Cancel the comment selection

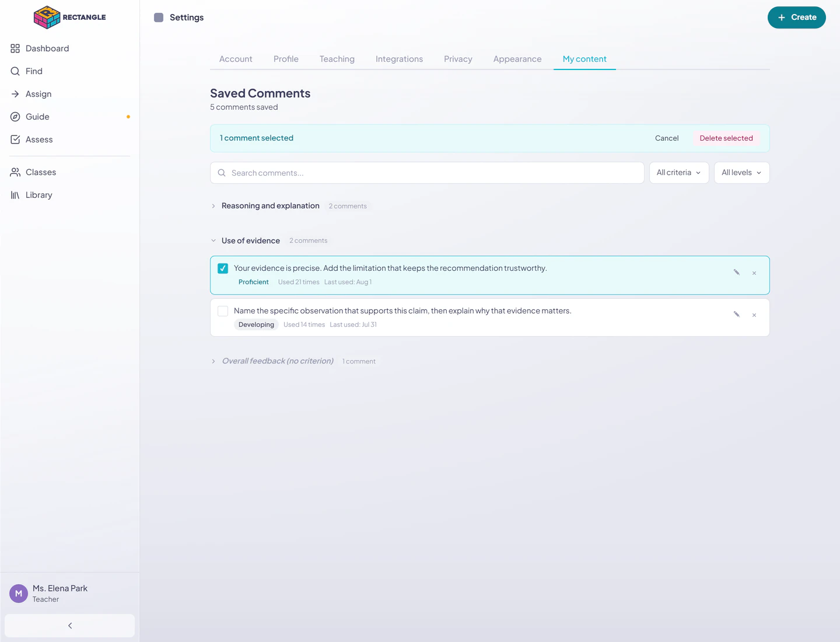tap(667, 138)
